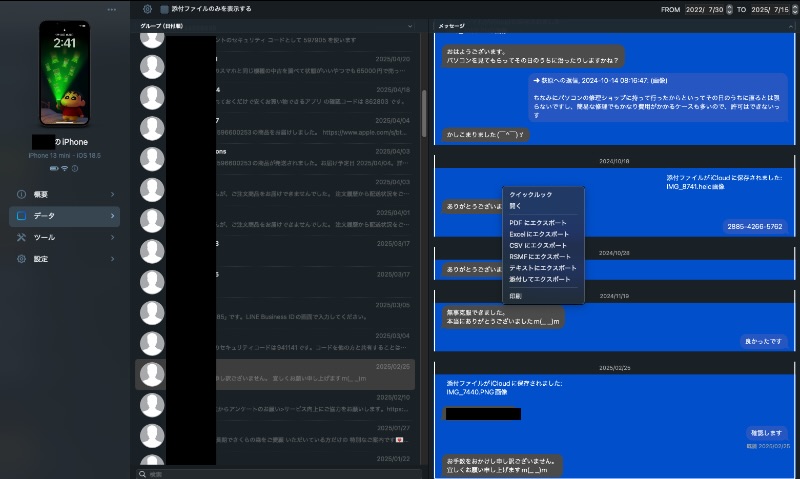Image resolution: width=800 pixels, height=479 pixels.
Task: Expand the グループ (日付順) dropdown chevron
Action: pyautogui.click(x=410, y=26)
